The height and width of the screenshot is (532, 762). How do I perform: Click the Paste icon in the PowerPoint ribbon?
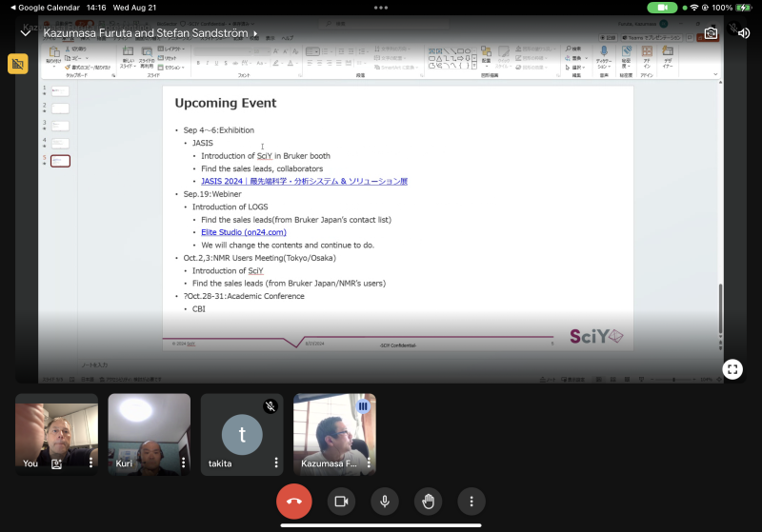point(54,52)
